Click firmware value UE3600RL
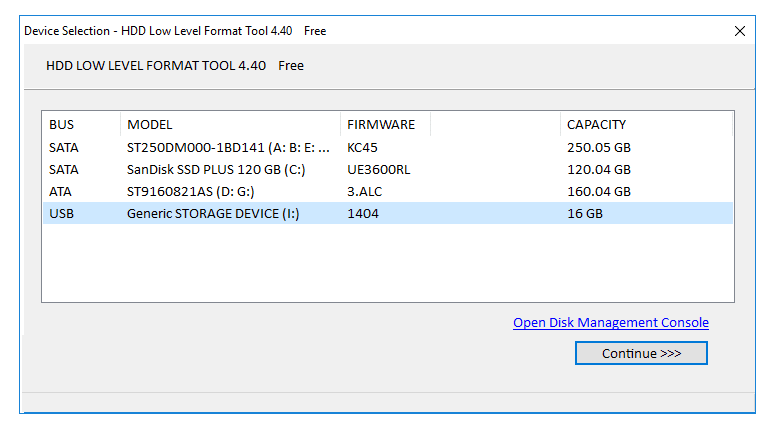The image size is (772, 430). pos(378,169)
